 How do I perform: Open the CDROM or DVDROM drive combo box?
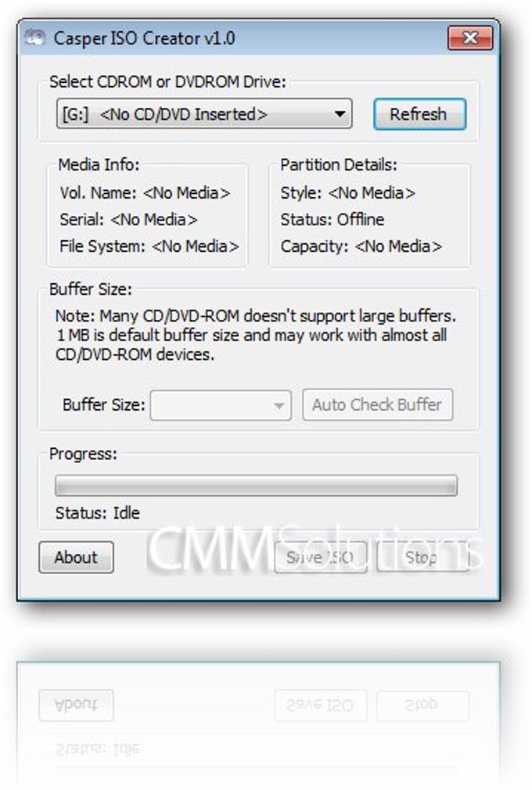point(204,114)
